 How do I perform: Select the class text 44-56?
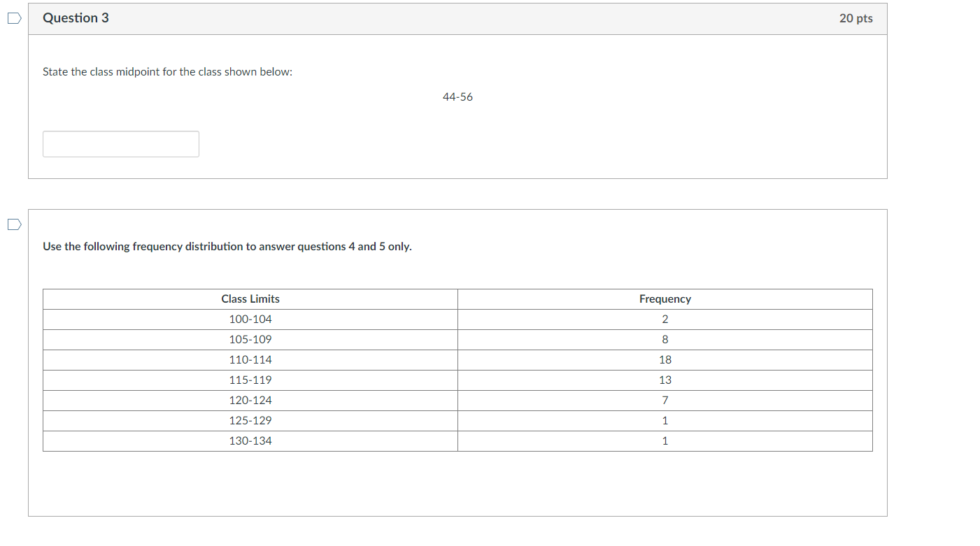(x=457, y=97)
